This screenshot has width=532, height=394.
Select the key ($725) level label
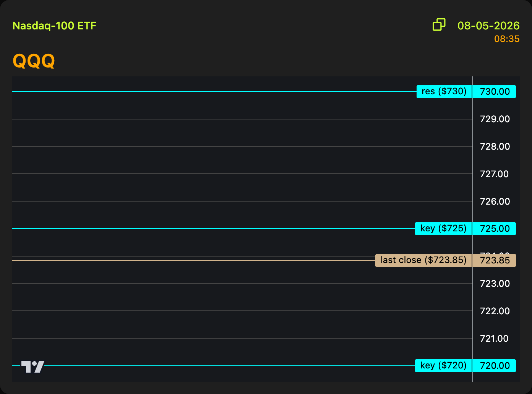(x=443, y=229)
